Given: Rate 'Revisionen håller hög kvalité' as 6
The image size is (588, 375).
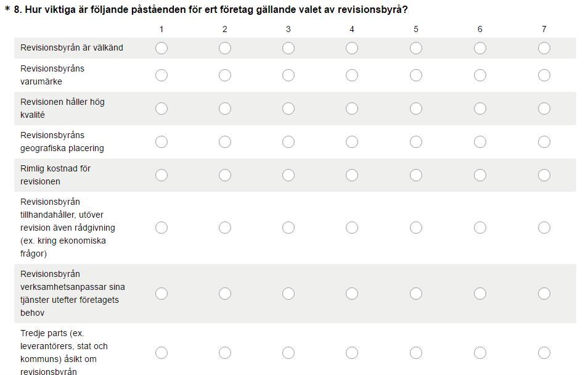Looking at the screenshot, I should [480, 109].
